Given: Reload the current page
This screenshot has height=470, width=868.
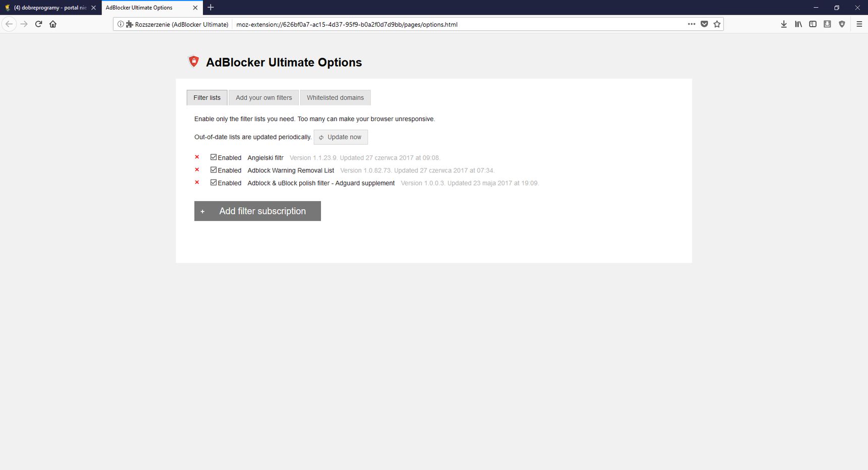Looking at the screenshot, I should tap(38, 24).
